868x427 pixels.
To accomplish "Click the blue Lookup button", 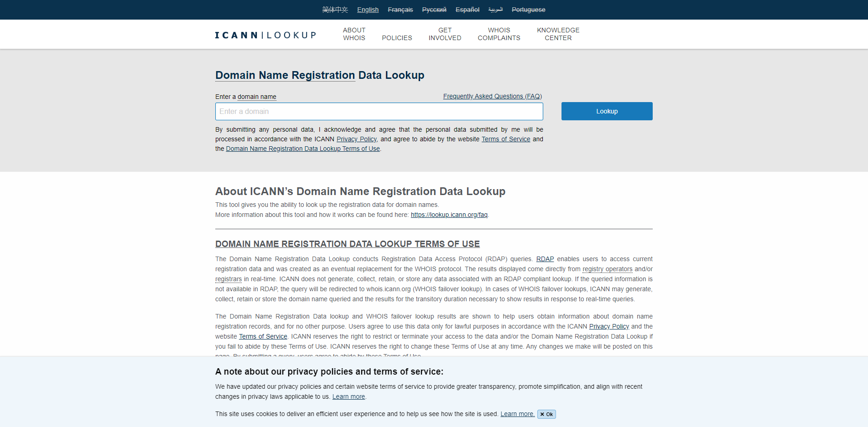I will [x=607, y=111].
